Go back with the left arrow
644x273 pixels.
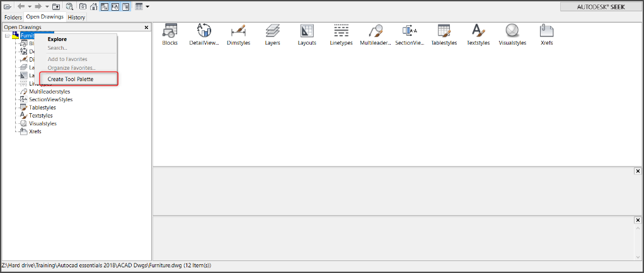click(21, 6)
